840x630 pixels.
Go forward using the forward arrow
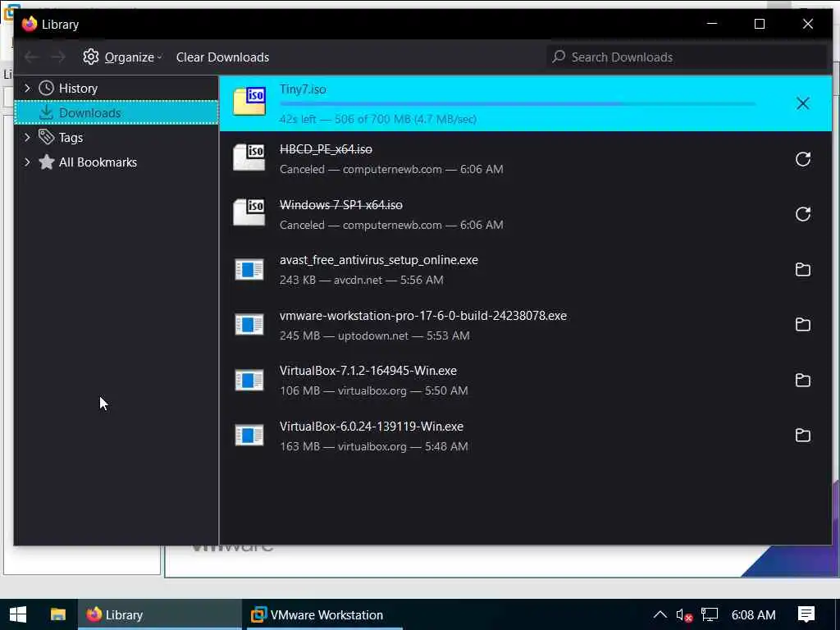pos(58,57)
